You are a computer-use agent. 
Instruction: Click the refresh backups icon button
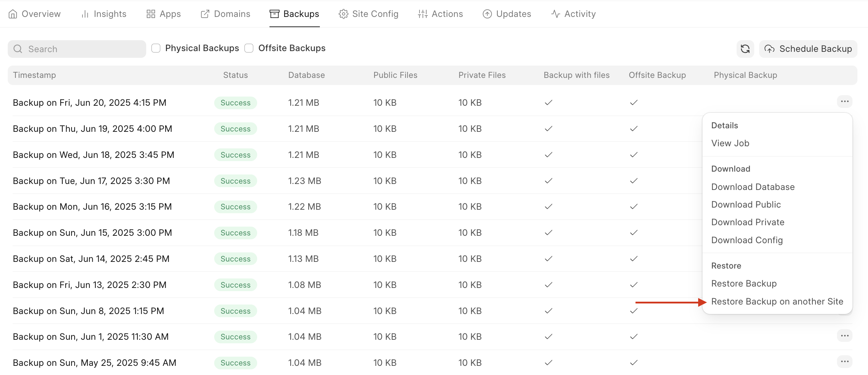tap(745, 49)
